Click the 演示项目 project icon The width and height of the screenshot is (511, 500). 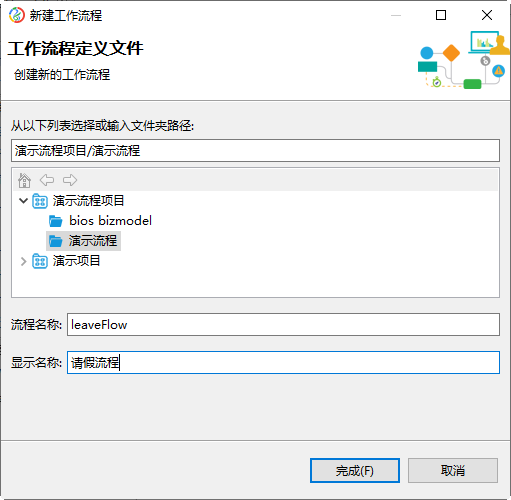pos(40,261)
